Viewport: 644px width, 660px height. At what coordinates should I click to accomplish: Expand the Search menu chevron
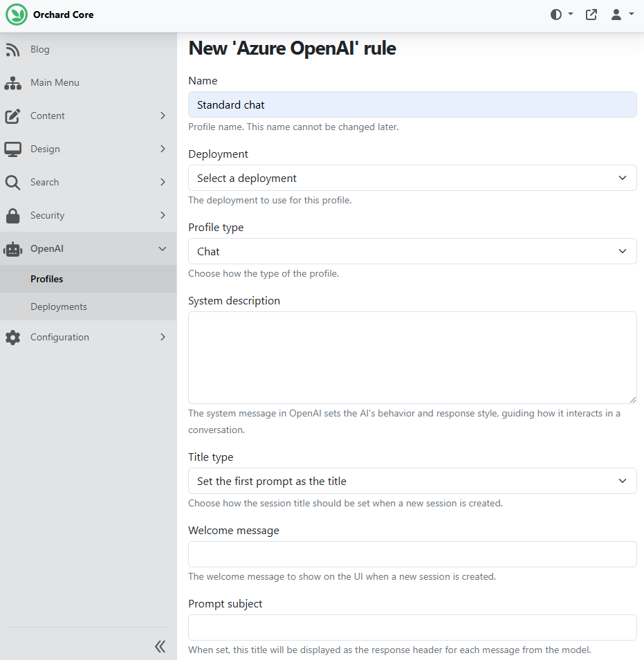(163, 182)
